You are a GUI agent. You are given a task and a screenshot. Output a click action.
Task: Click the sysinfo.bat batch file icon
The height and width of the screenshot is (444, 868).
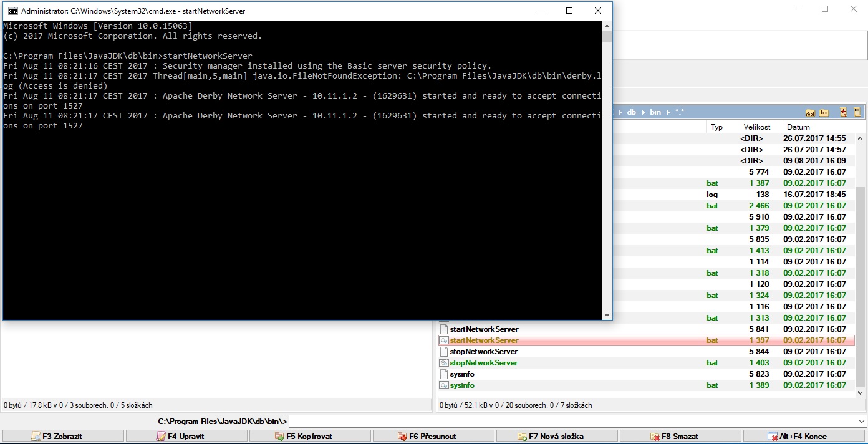pyautogui.click(x=444, y=385)
